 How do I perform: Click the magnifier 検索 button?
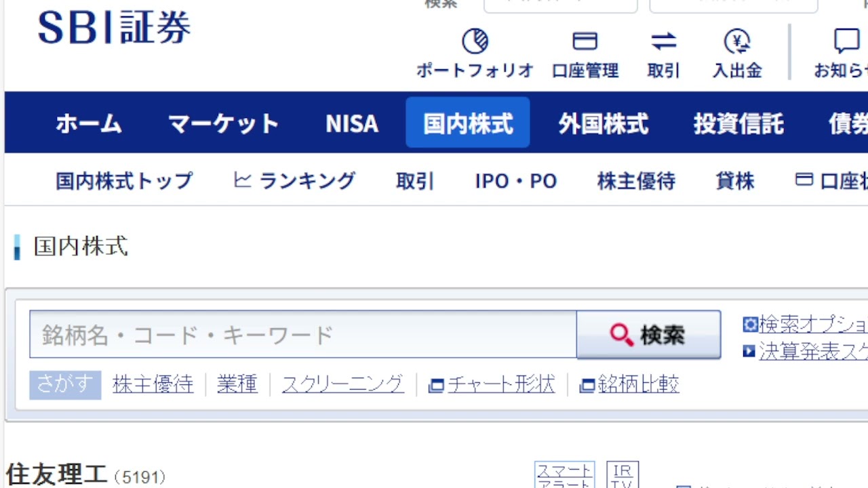click(648, 334)
